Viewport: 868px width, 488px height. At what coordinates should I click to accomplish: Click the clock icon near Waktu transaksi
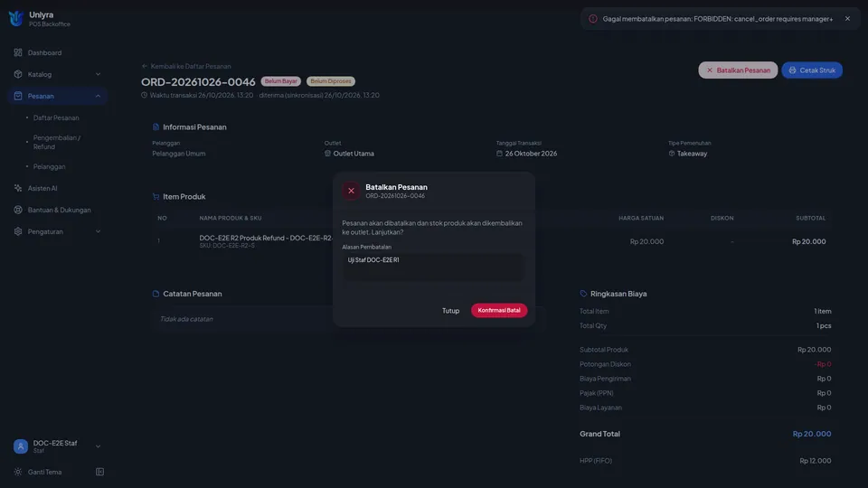click(x=144, y=95)
